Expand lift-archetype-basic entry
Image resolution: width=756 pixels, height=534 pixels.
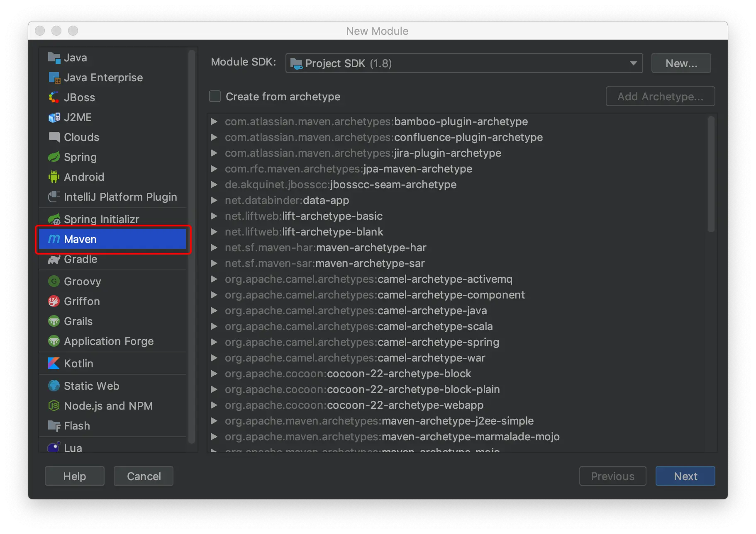214,216
